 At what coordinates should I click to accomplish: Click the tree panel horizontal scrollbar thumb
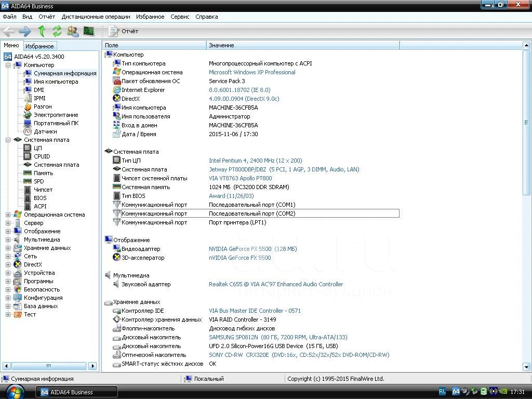pos(48,366)
